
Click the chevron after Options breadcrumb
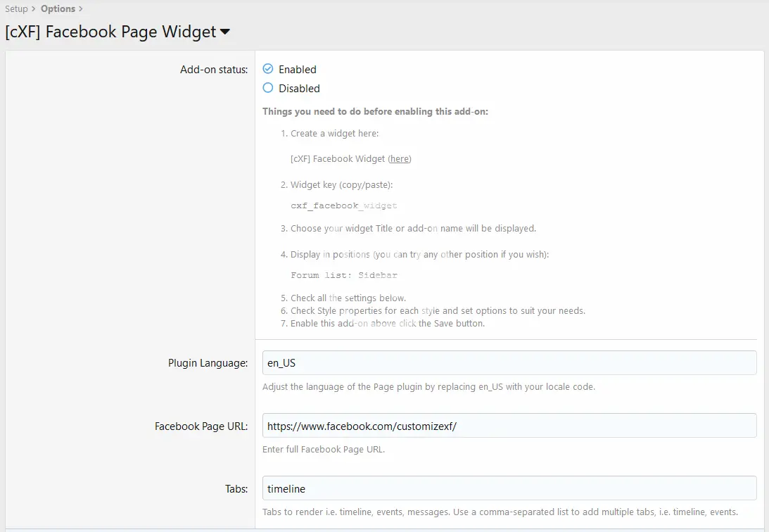pos(80,9)
